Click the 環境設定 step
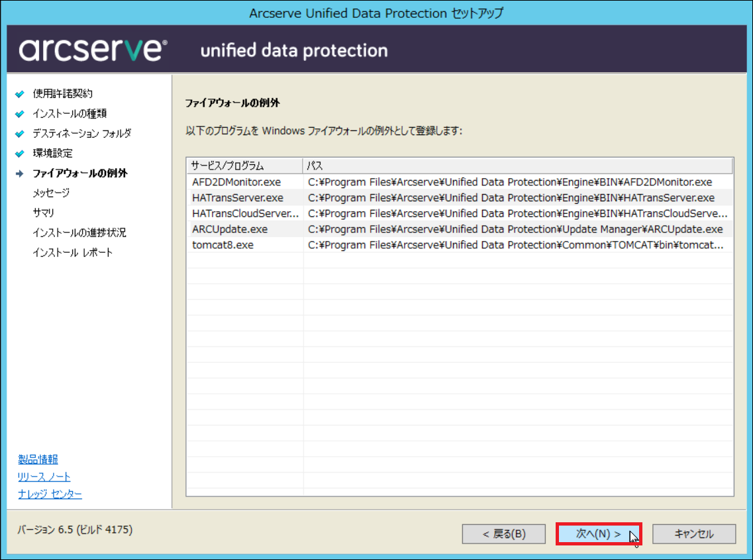The width and height of the screenshot is (753, 560). point(52,154)
